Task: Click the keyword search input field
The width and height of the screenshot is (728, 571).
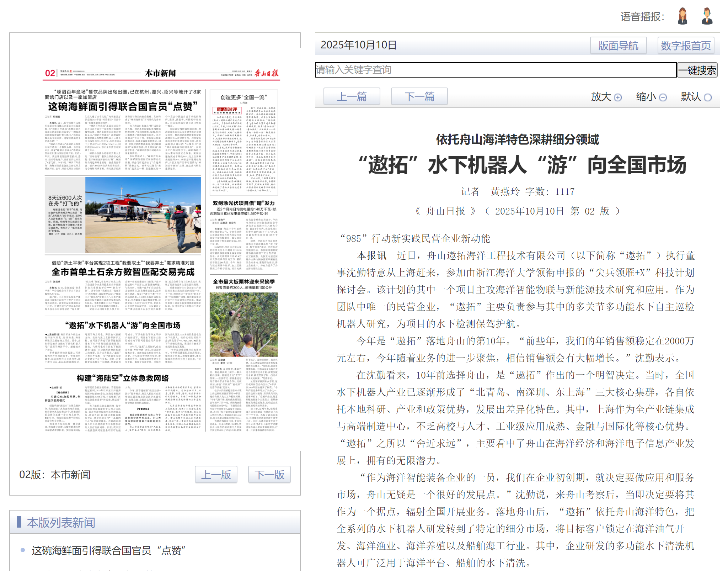Action: click(495, 70)
